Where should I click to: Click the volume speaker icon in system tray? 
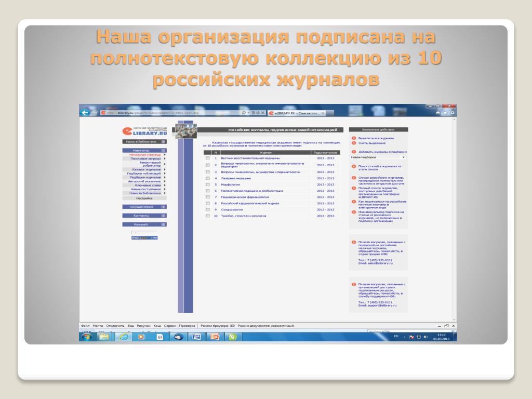coord(425,337)
